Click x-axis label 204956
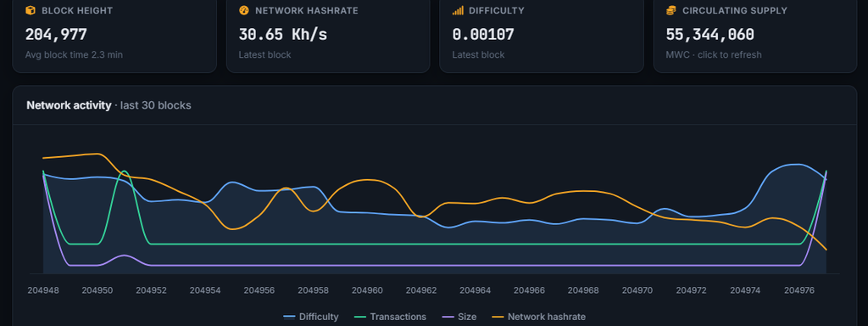 tap(259, 290)
